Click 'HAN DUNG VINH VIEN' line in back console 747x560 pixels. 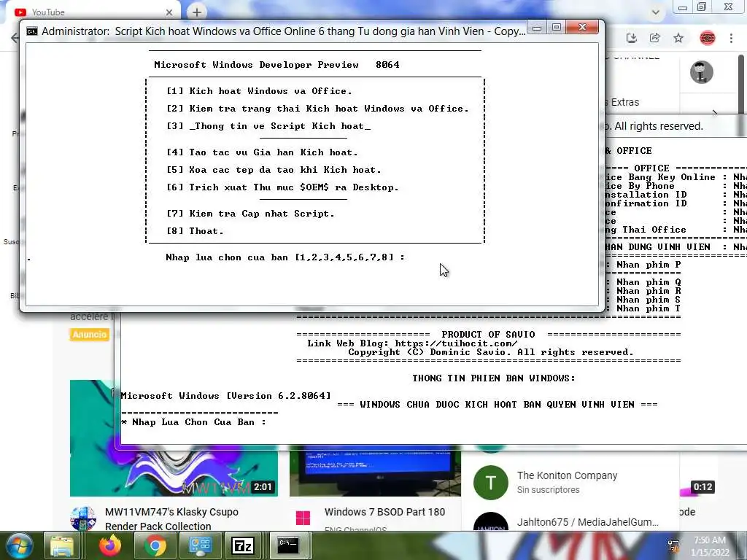pos(657,247)
